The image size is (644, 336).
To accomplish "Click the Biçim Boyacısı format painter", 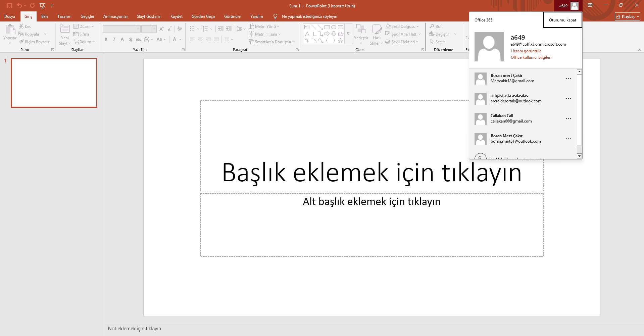I will (35, 42).
